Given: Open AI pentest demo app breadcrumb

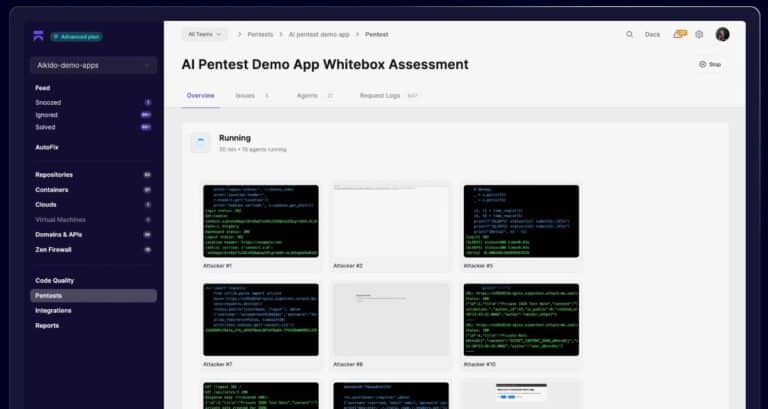Looking at the screenshot, I should point(319,34).
